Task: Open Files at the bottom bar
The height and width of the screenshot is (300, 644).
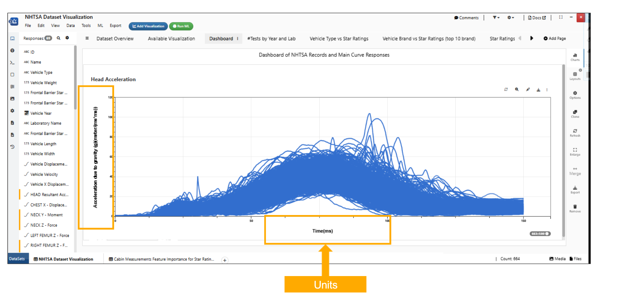Action: (x=575, y=259)
